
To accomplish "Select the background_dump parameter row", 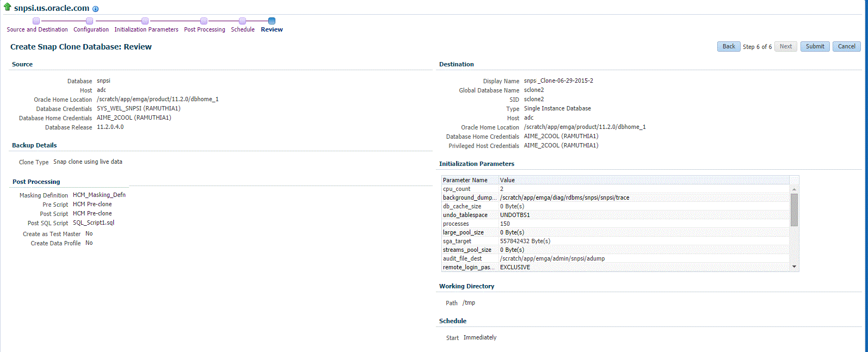I will (615, 197).
